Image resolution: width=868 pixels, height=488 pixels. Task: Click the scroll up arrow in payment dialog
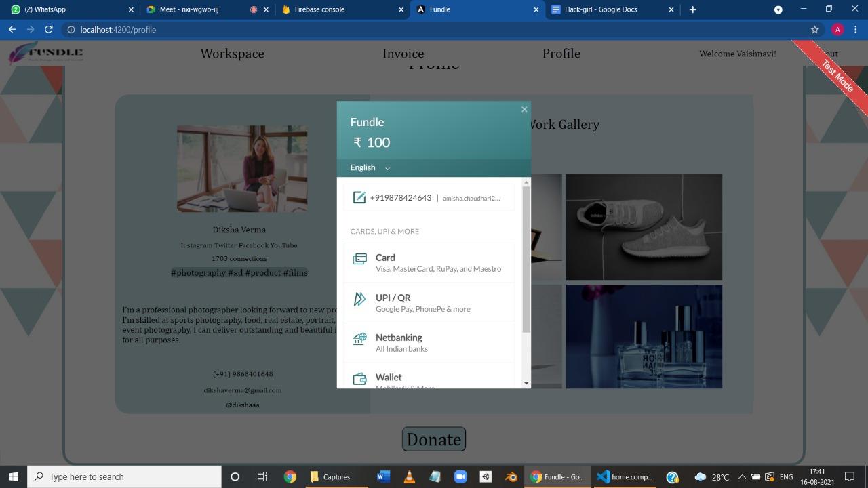point(526,182)
